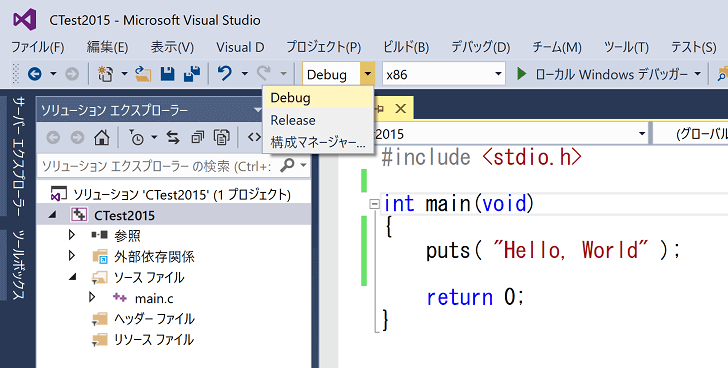Expand the 参照 references node
Viewport: 728px width, 368px height.
point(72,235)
